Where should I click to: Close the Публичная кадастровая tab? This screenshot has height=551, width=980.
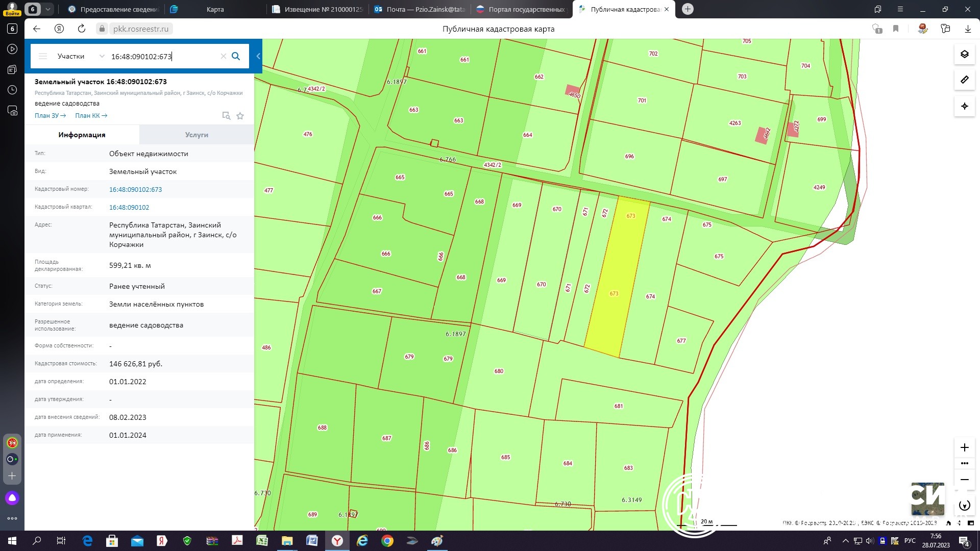tap(667, 9)
